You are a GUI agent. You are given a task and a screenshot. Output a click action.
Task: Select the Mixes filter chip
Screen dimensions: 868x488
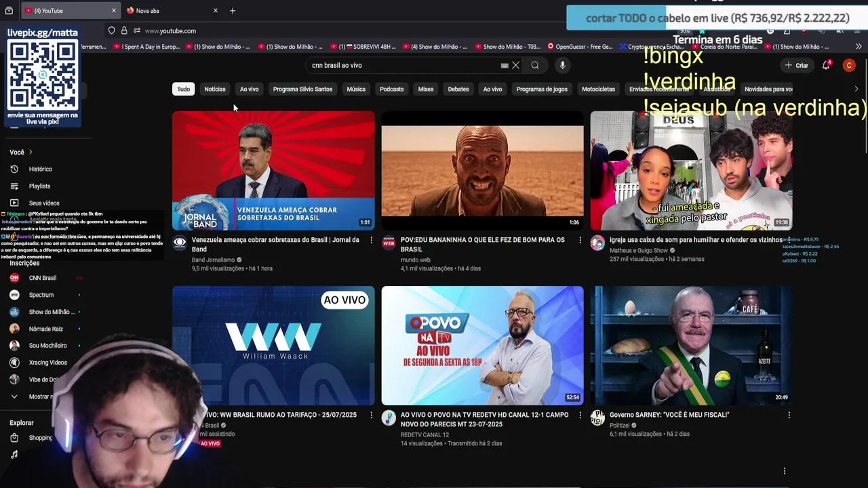click(426, 89)
